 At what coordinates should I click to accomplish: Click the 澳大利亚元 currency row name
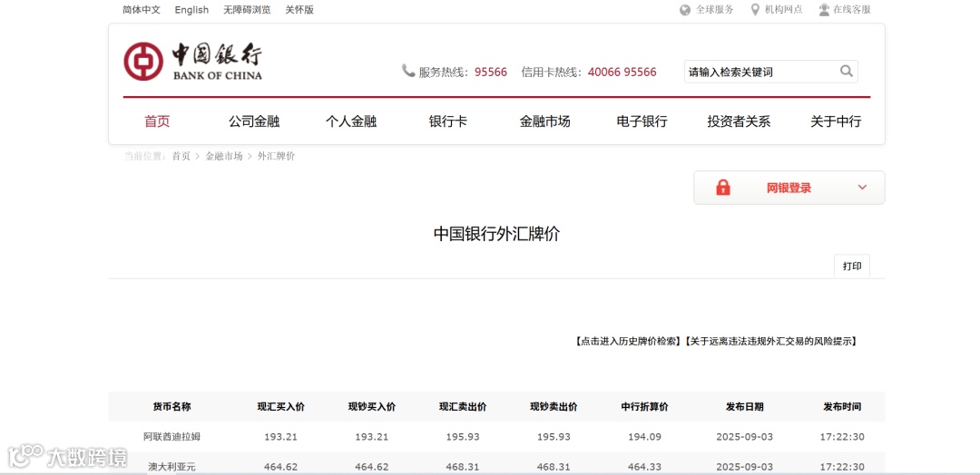pos(171,466)
